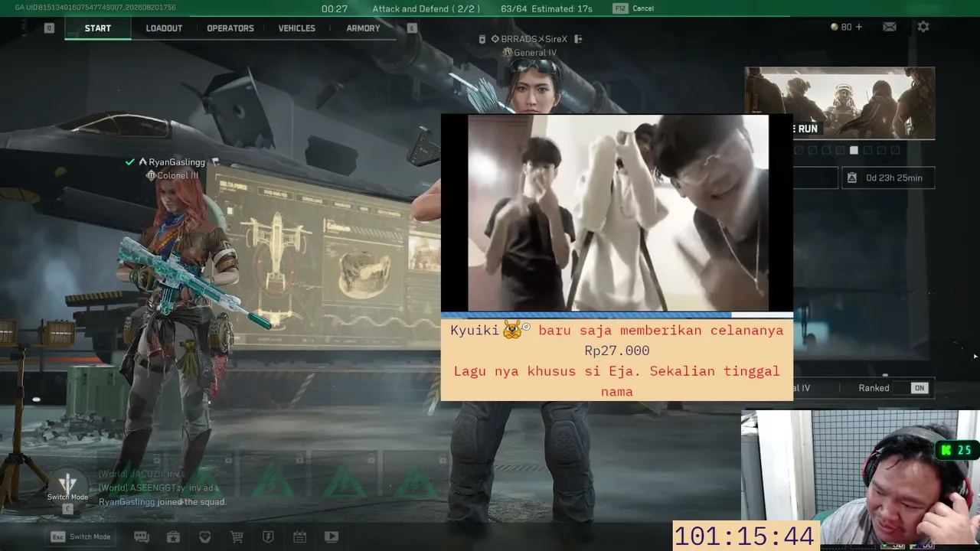Open the video play icon in bottom bar

pos(332,537)
